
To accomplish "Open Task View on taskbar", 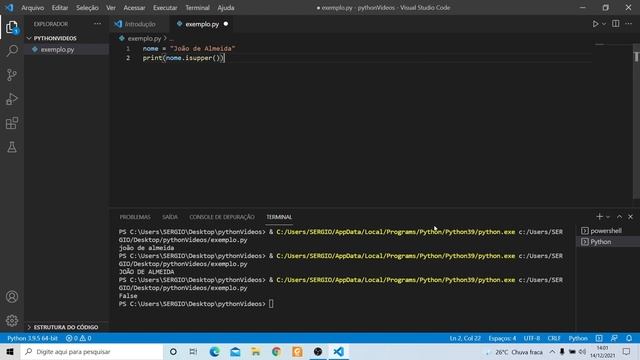I will [193, 352].
